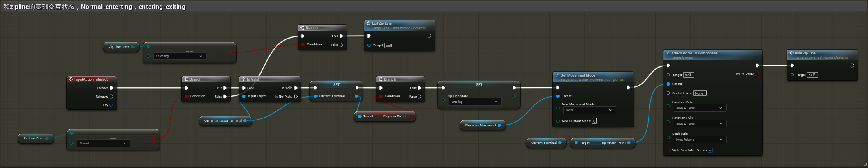Image resolution: width=868 pixels, height=168 pixels.
Task: Open the Scale Rule dropdown
Action: point(700,140)
